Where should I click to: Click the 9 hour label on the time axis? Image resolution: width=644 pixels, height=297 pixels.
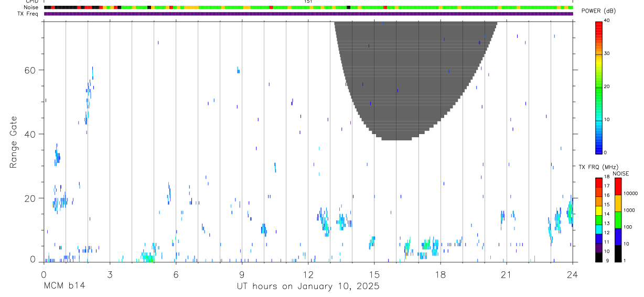[x=242, y=273]
